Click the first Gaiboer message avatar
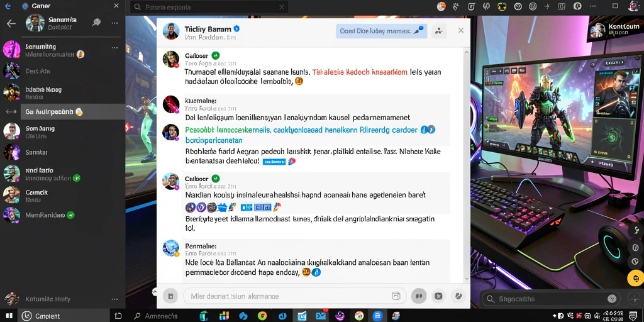 (171, 59)
